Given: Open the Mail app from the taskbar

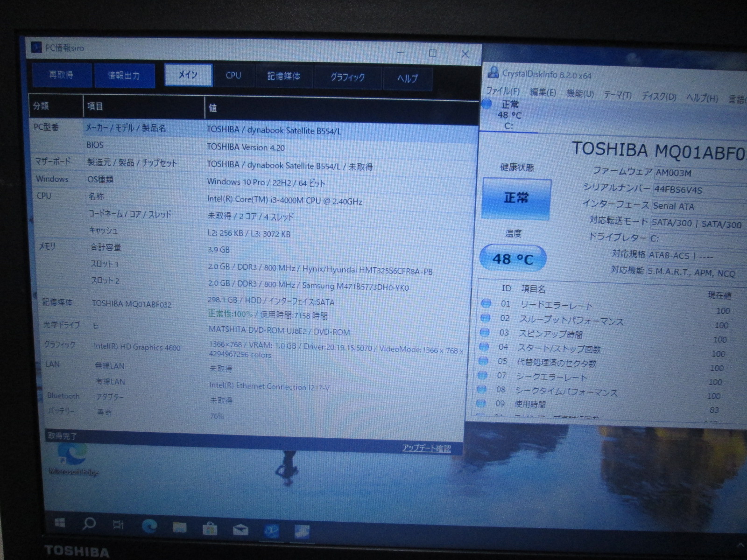Looking at the screenshot, I should (x=240, y=529).
